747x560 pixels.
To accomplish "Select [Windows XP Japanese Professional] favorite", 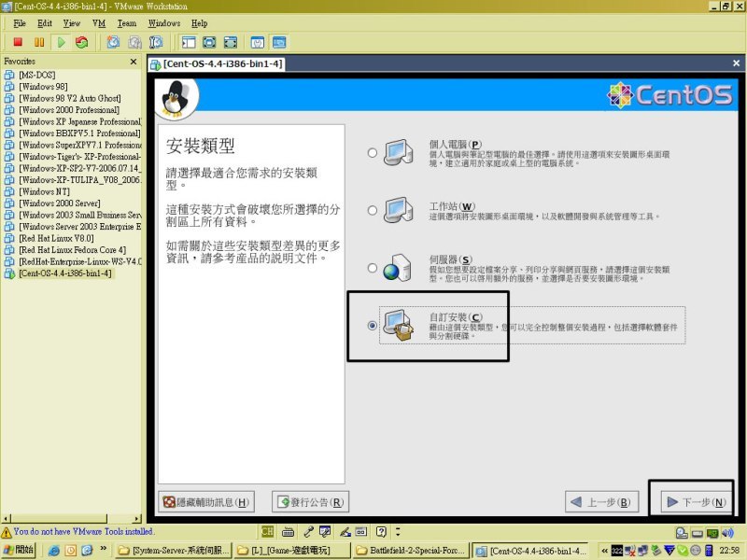I will pyautogui.click(x=79, y=121).
